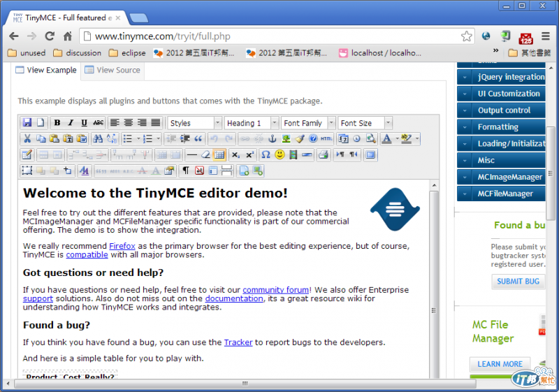Click the Paste clipboard icon
The height and width of the screenshot is (392, 559).
55,138
